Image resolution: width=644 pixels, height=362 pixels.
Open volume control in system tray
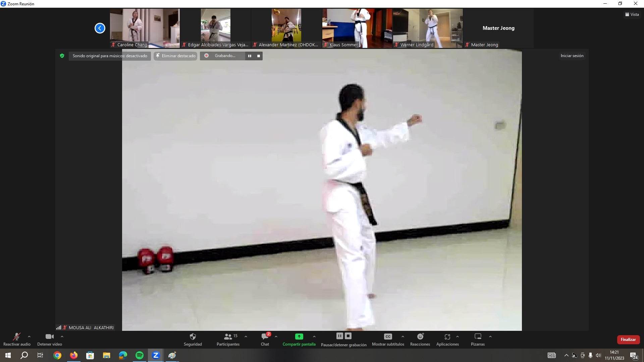pyautogui.click(x=599, y=355)
